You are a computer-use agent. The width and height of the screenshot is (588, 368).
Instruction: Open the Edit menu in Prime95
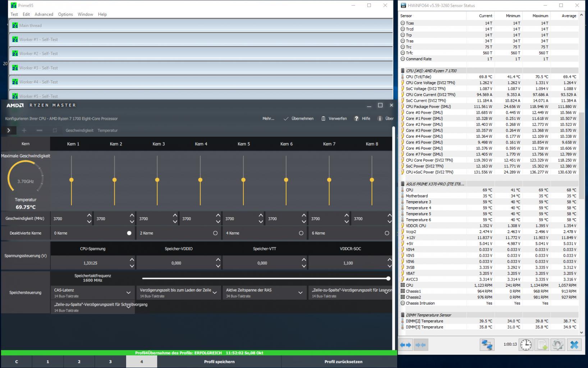click(x=26, y=14)
